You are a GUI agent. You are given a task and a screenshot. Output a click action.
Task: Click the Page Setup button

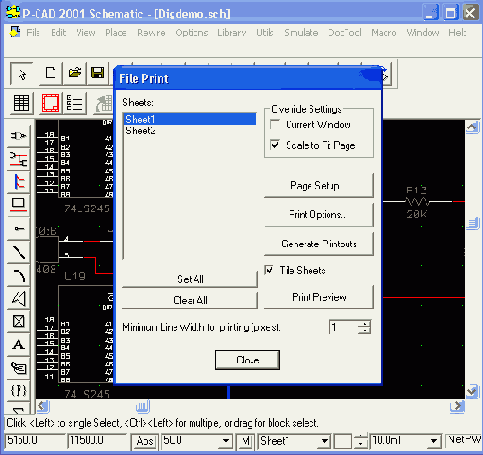coord(319,185)
